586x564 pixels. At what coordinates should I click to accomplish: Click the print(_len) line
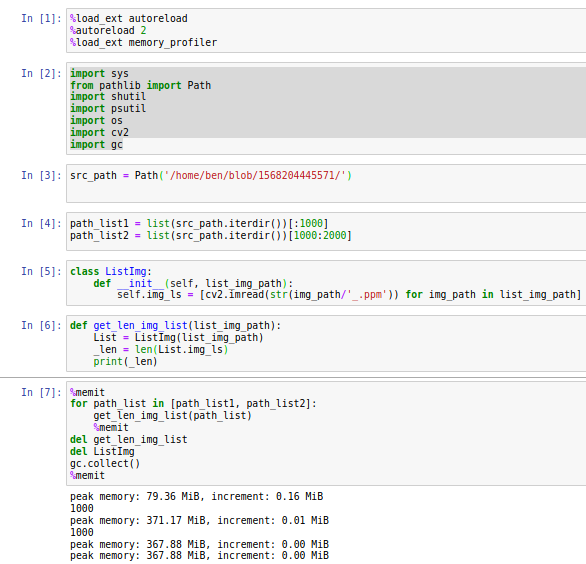[x=125, y=361]
